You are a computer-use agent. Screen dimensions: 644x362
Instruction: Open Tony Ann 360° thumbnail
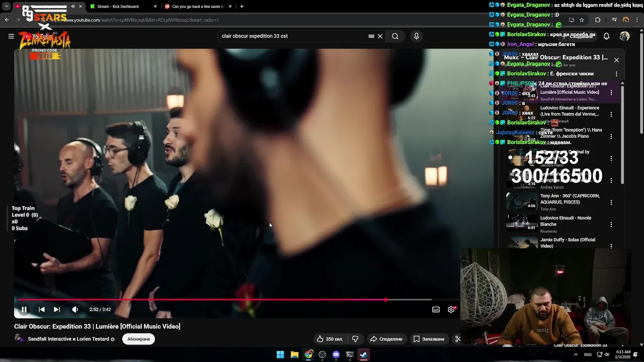tap(522, 202)
